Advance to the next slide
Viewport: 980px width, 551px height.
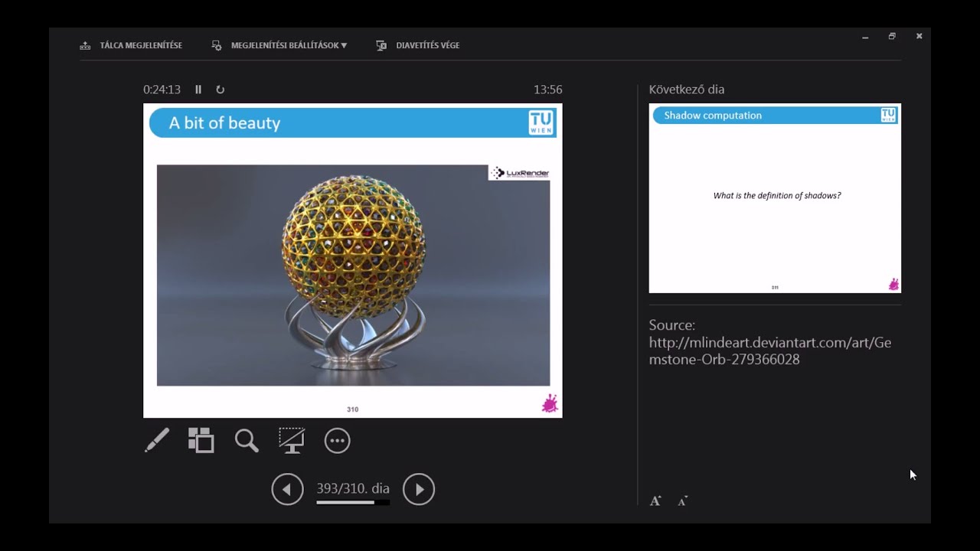pyautogui.click(x=419, y=489)
